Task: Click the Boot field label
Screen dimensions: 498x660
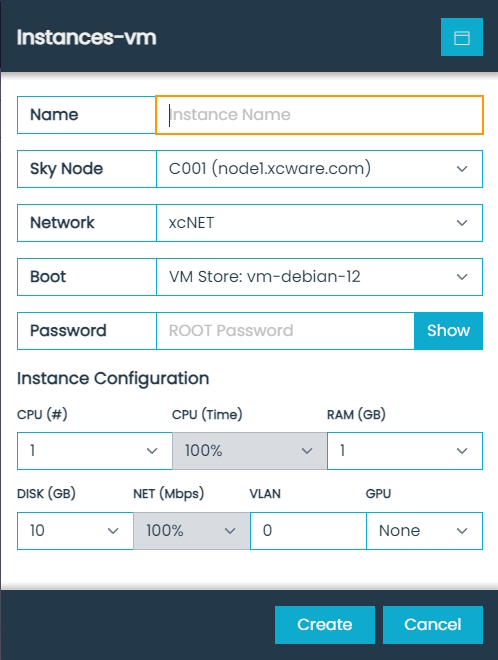Action: point(48,277)
